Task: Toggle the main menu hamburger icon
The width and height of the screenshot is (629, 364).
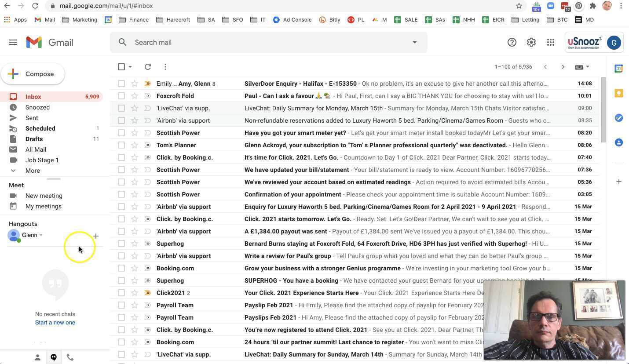Action: (13, 42)
